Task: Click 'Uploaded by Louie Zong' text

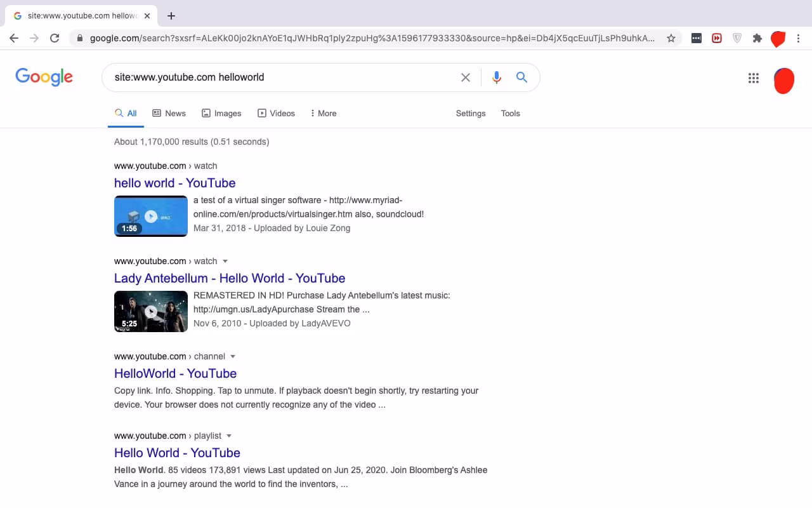Action: pos(302,228)
